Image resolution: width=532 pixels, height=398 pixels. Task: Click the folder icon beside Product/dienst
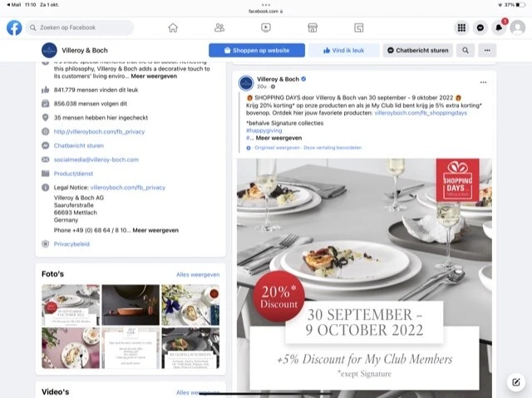(x=45, y=173)
